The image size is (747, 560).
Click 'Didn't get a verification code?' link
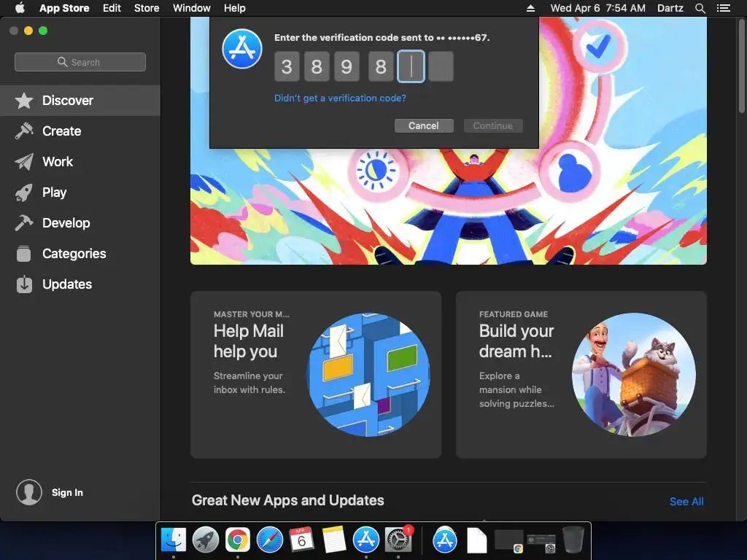(340, 98)
